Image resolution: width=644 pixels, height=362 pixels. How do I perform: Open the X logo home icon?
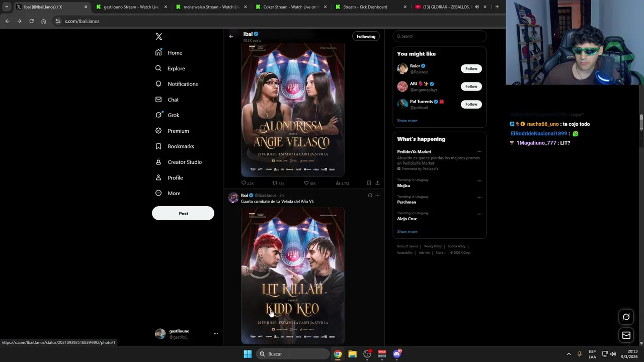(159, 37)
